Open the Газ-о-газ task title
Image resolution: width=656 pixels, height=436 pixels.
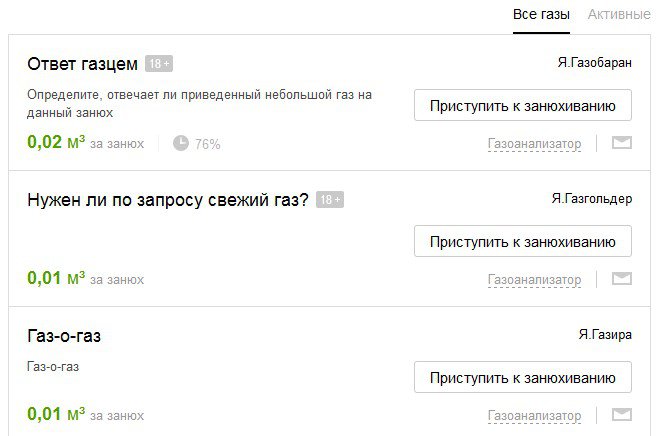(64, 336)
